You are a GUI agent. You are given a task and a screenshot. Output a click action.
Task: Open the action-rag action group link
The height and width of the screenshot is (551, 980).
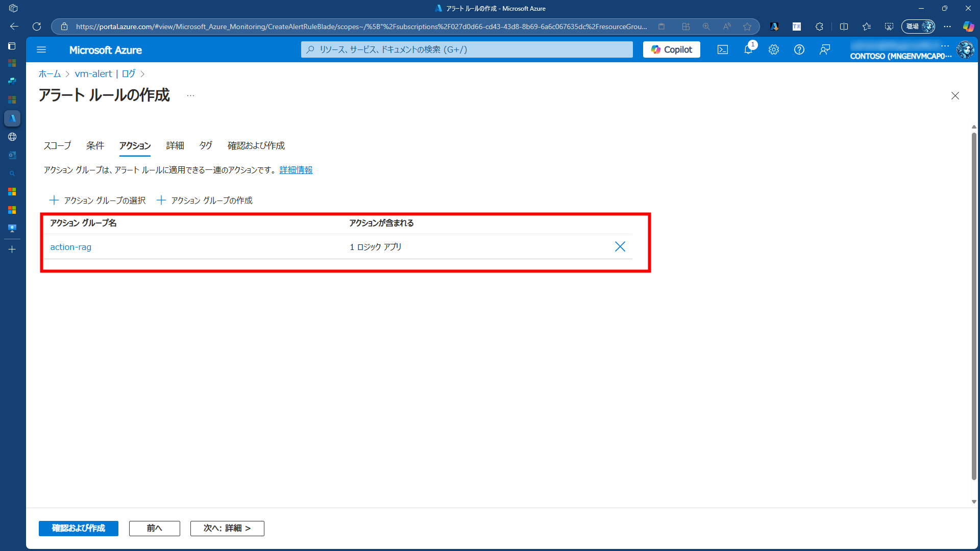point(70,247)
